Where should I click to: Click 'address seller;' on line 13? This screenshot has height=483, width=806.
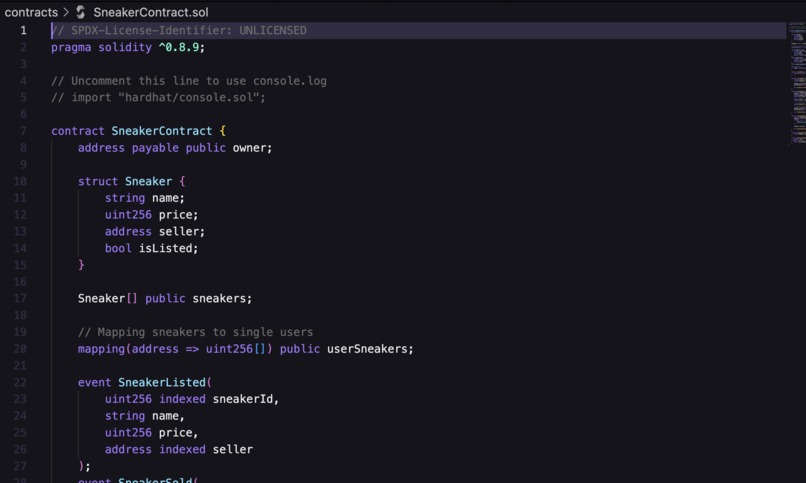pyautogui.click(x=155, y=232)
